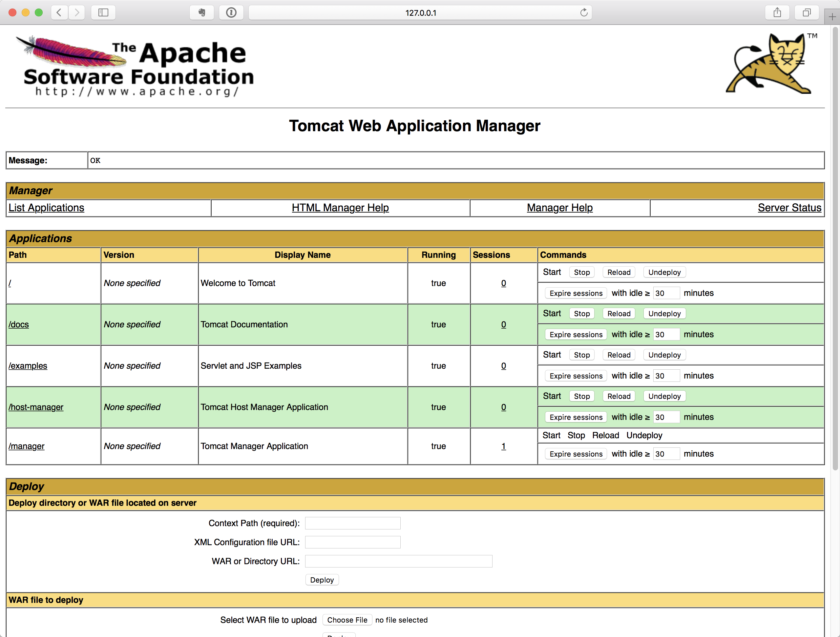Reload the /host-manager application
Screen dimensions: 840x637
point(619,396)
